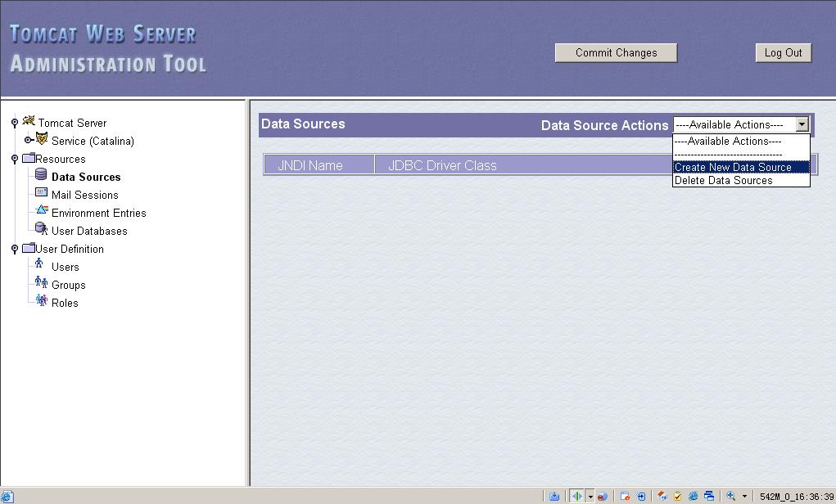Click the browser page icon in status bar corner
836x504 pixels.
[x=7, y=497]
